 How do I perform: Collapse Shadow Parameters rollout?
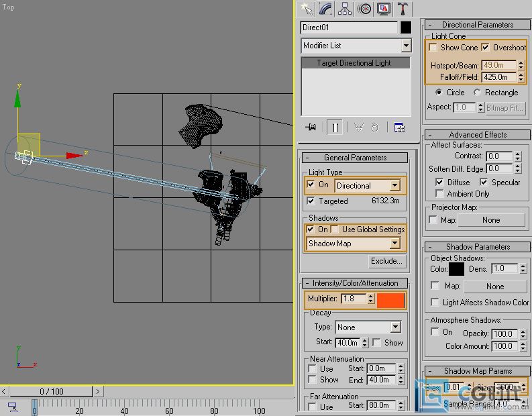(x=478, y=247)
